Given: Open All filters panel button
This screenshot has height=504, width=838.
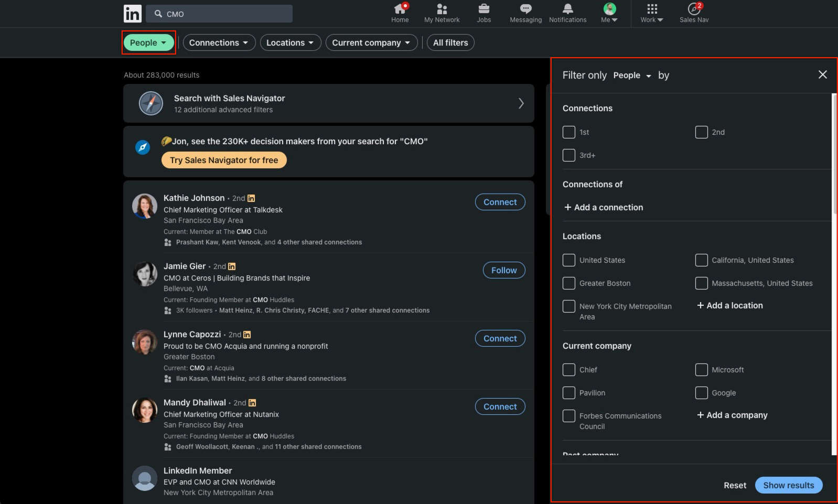Looking at the screenshot, I should pyautogui.click(x=450, y=43).
